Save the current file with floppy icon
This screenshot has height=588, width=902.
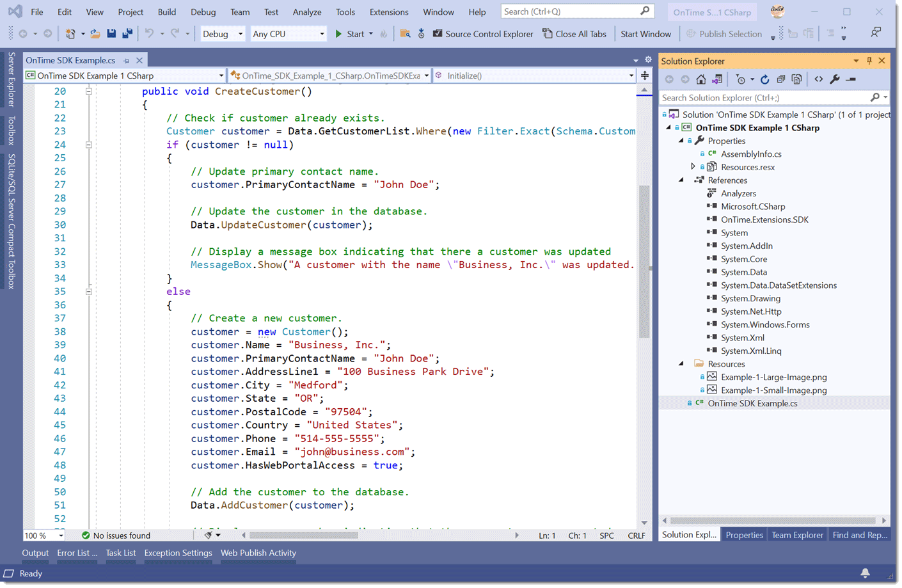(111, 34)
